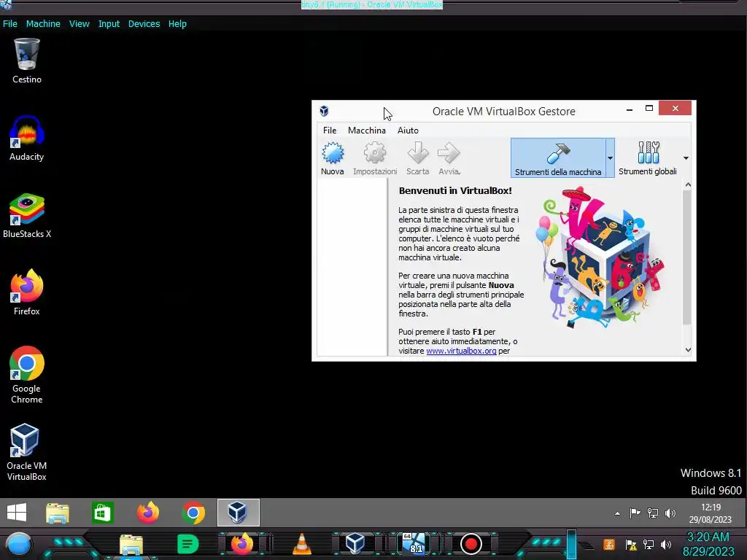
Task: Open the Windows 8.1 Start button
Action: [17, 513]
